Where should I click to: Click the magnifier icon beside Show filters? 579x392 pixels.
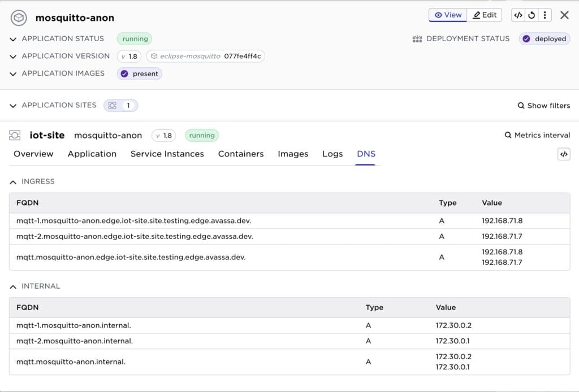(520, 105)
